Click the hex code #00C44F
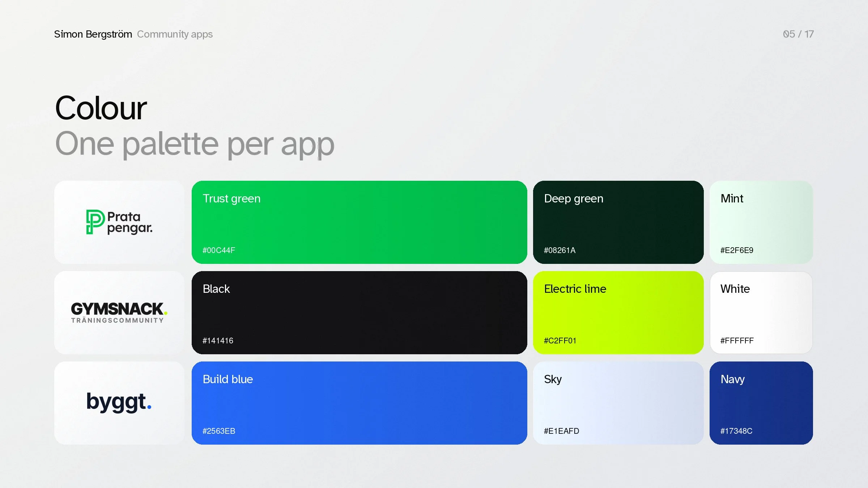 coord(219,250)
